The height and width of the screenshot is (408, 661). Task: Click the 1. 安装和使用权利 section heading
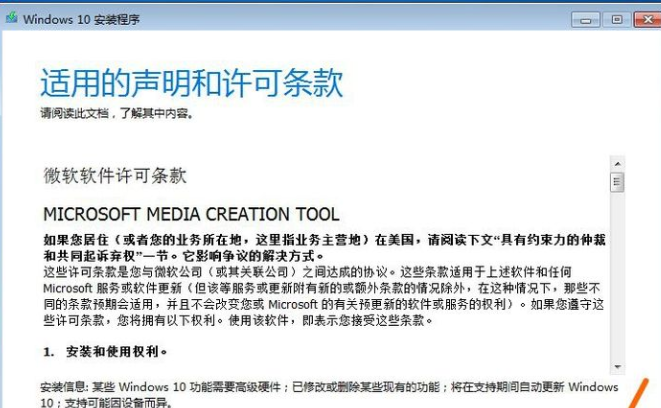pos(105,352)
